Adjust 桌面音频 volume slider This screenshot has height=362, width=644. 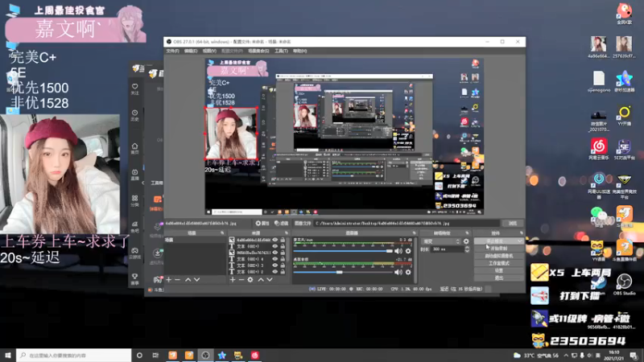tap(344, 272)
